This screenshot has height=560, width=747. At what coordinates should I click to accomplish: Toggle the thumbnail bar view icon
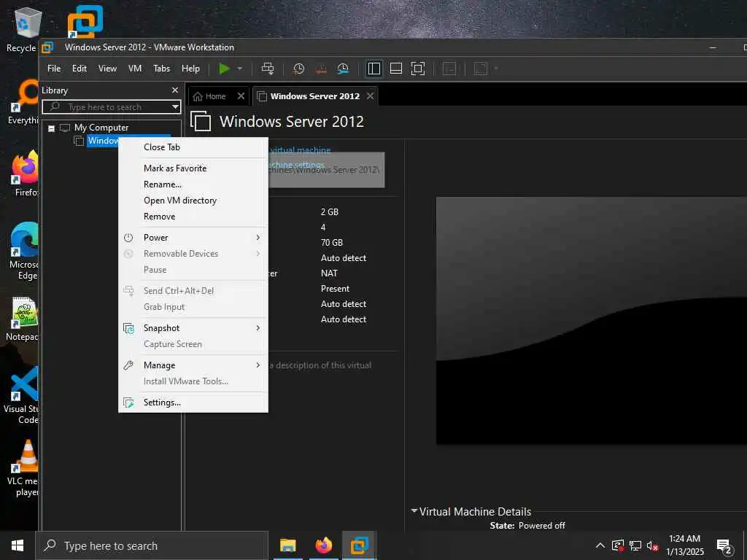[396, 69]
